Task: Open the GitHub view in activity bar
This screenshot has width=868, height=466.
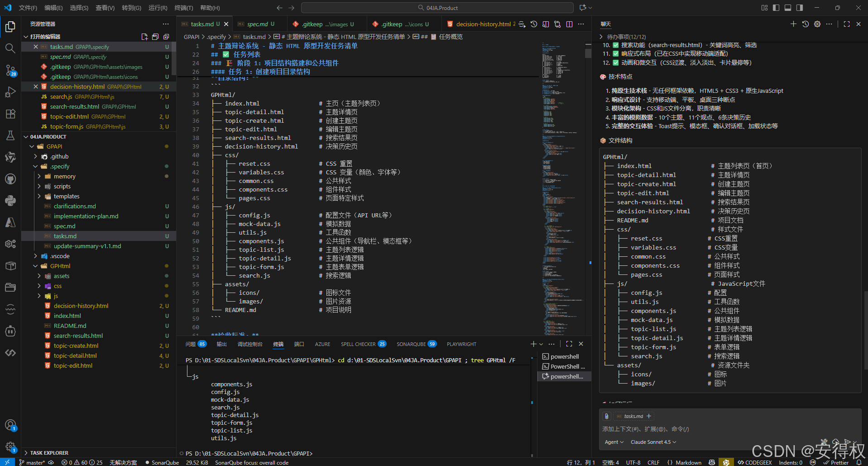Action: [10, 179]
